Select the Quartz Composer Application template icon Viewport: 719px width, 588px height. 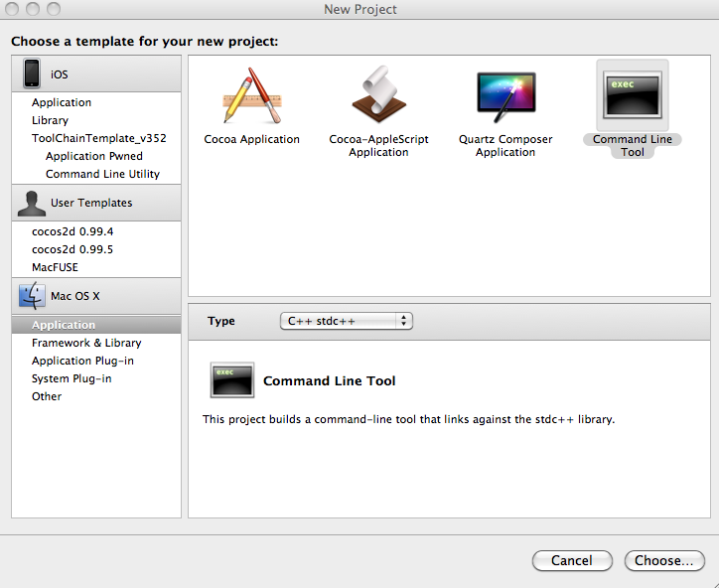click(505, 96)
